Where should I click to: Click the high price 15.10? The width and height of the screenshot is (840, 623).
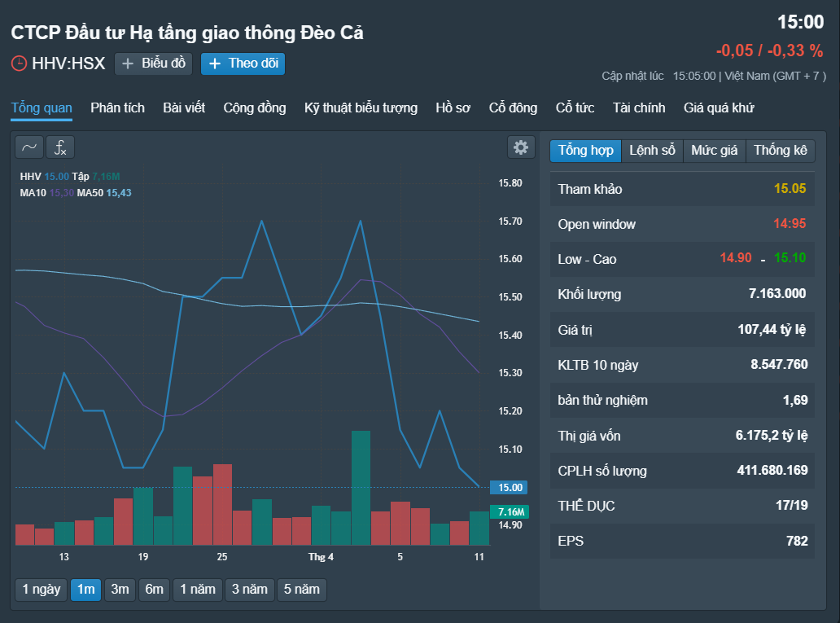(790, 258)
